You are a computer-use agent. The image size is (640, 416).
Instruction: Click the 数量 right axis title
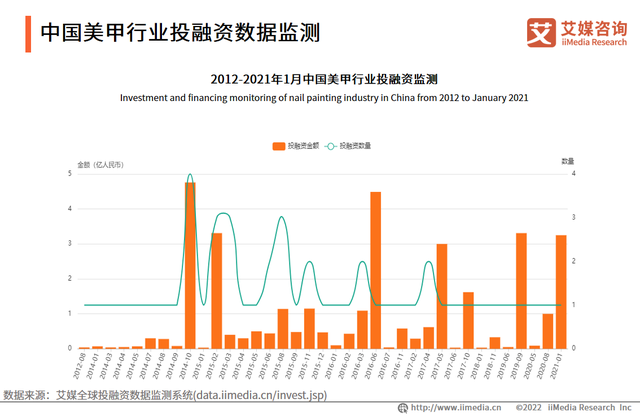(567, 161)
